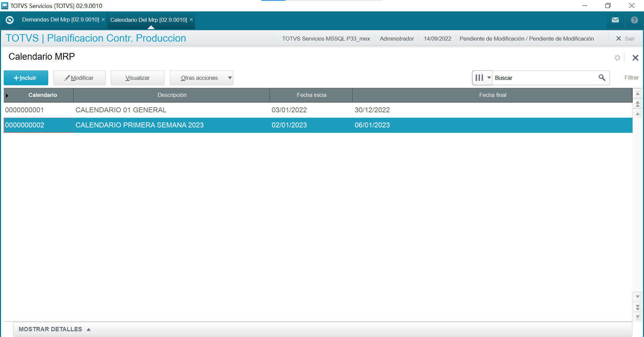Click the settings gear icon in Calendario MRP
The image size is (644, 337).
pos(618,58)
